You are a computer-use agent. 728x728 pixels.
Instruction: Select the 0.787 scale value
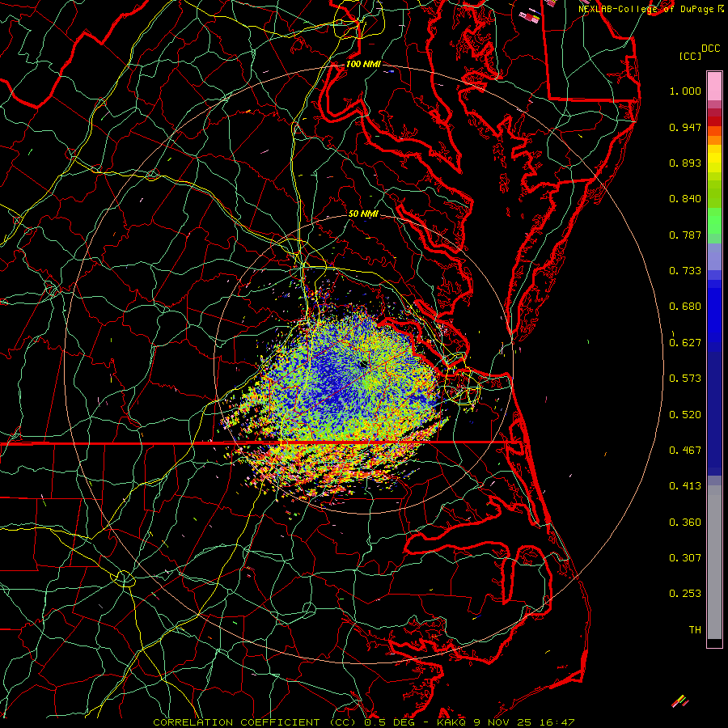[685, 235]
